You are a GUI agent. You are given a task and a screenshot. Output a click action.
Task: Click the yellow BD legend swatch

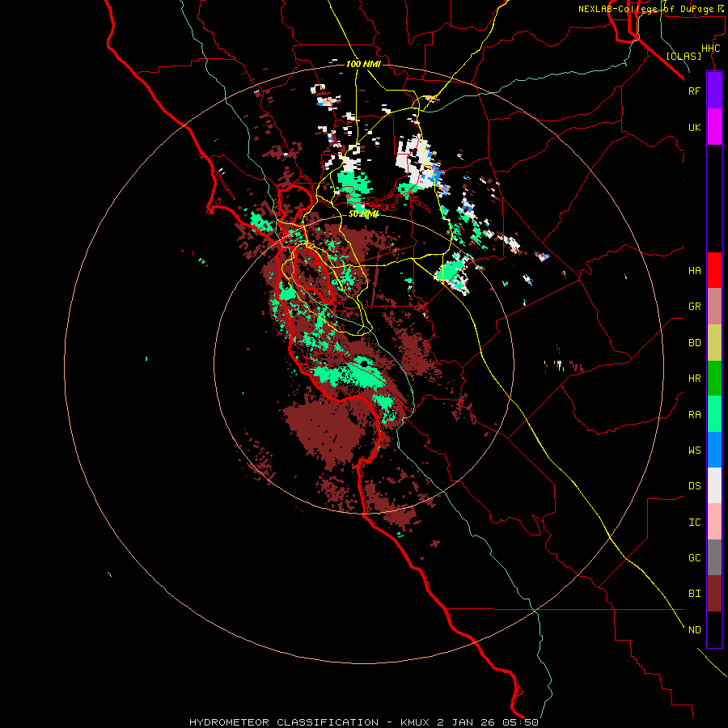coord(714,343)
